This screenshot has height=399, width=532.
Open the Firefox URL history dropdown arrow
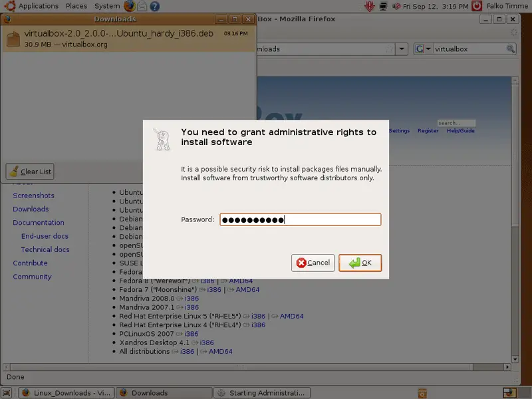point(402,49)
